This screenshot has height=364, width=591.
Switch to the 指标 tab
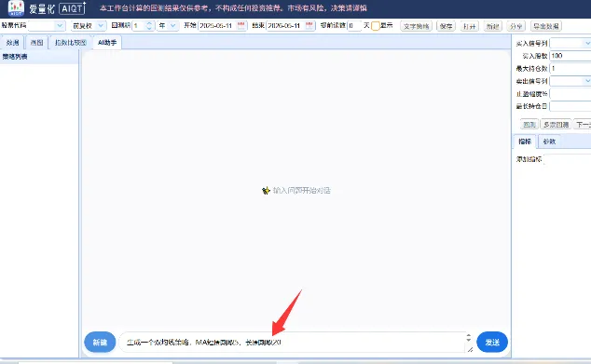coord(525,142)
